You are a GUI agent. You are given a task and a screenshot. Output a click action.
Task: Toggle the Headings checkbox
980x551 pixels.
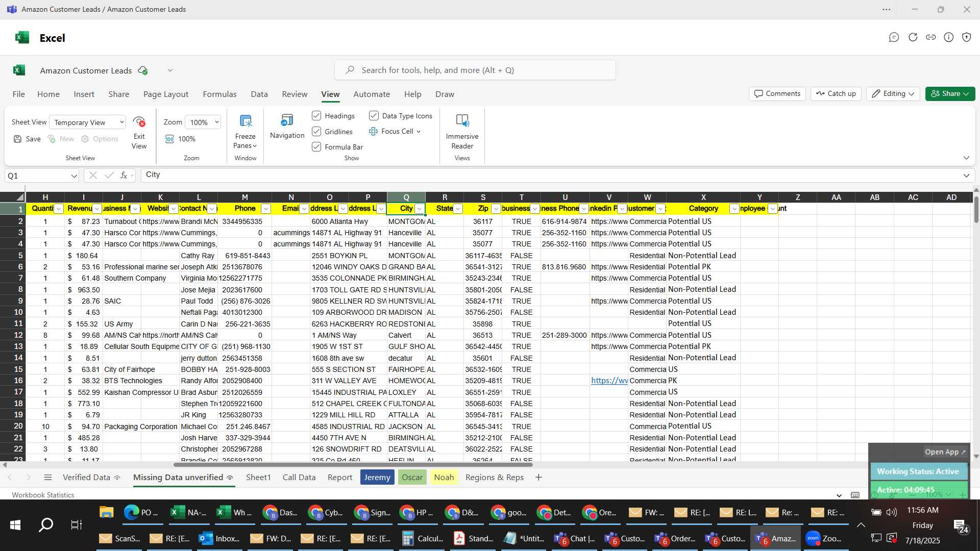(316, 116)
